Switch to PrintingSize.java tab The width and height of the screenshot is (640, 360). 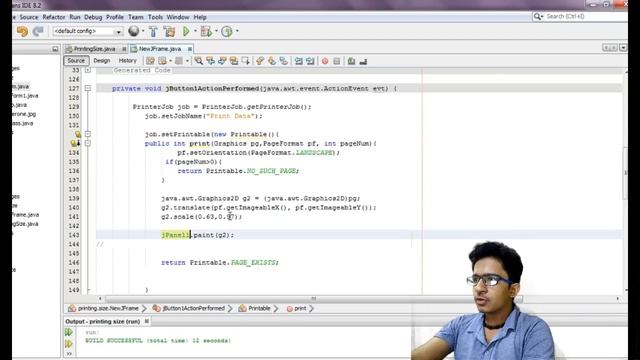(x=94, y=49)
